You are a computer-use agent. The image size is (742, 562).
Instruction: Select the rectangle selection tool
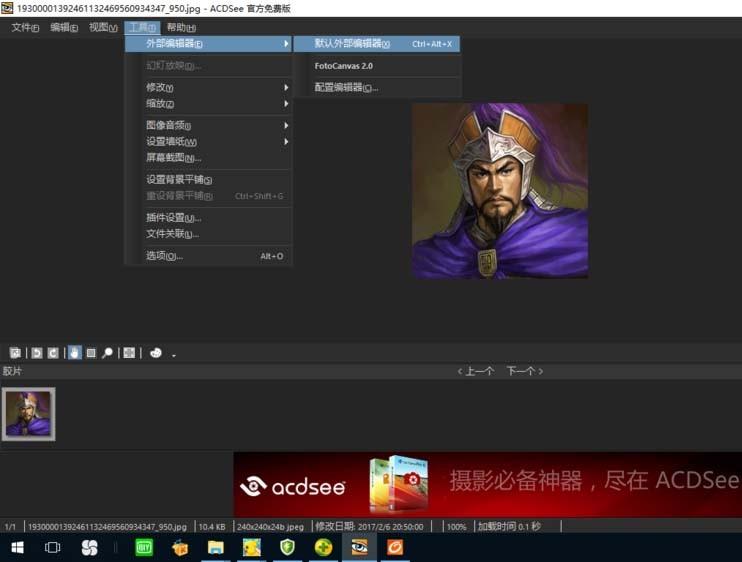(91, 353)
